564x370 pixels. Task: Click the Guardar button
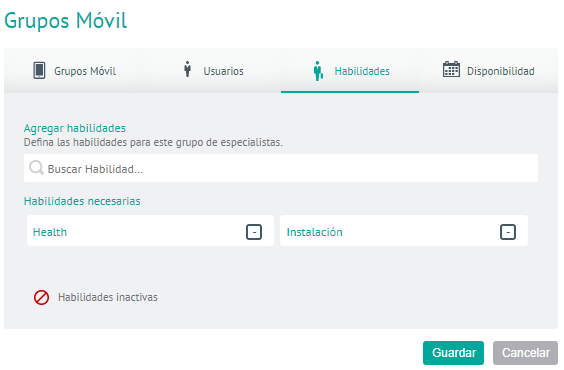453,353
